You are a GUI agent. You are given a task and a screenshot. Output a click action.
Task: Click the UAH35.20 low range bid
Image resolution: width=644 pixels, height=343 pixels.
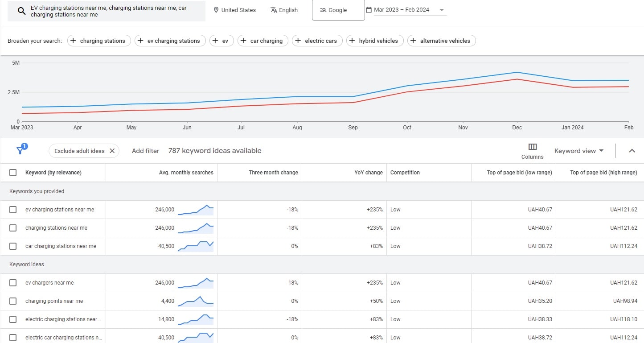click(540, 301)
